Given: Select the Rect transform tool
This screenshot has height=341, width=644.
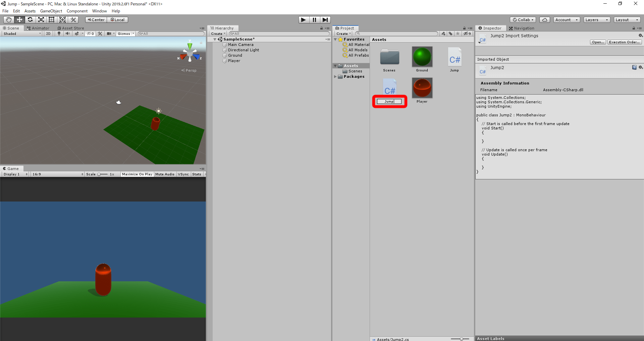Looking at the screenshot, I should tap(51, 19).
